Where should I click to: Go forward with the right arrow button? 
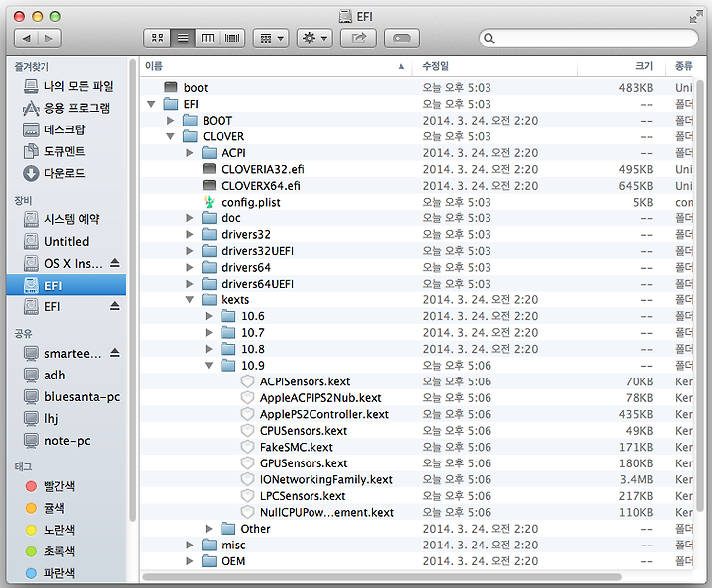coord(49,39)
